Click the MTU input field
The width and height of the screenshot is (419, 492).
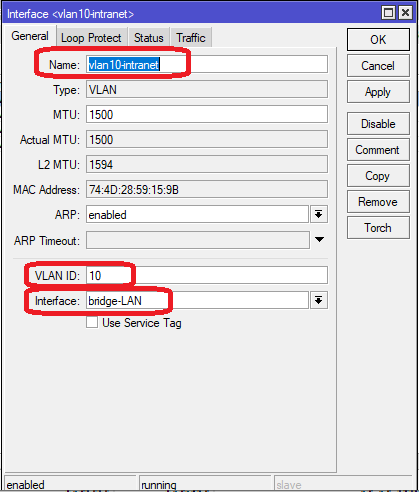[207, 114]
